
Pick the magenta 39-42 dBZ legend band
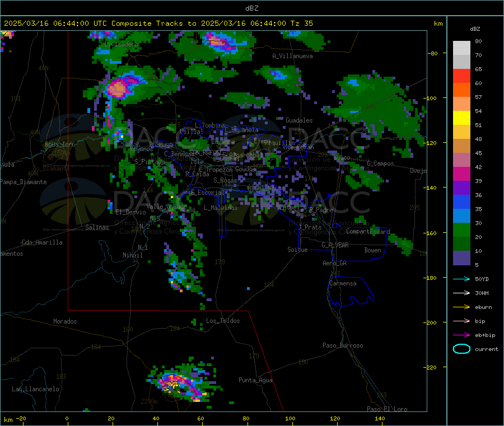[x=461, y=174]
